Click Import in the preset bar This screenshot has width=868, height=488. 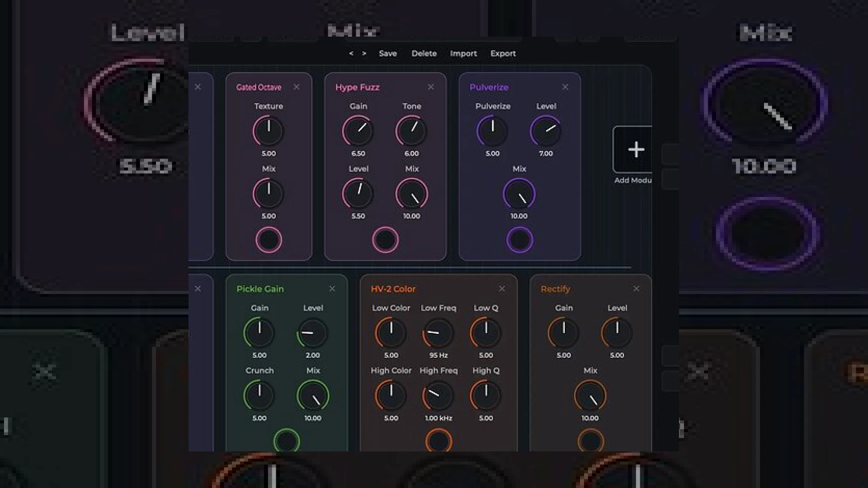(463, 53)
